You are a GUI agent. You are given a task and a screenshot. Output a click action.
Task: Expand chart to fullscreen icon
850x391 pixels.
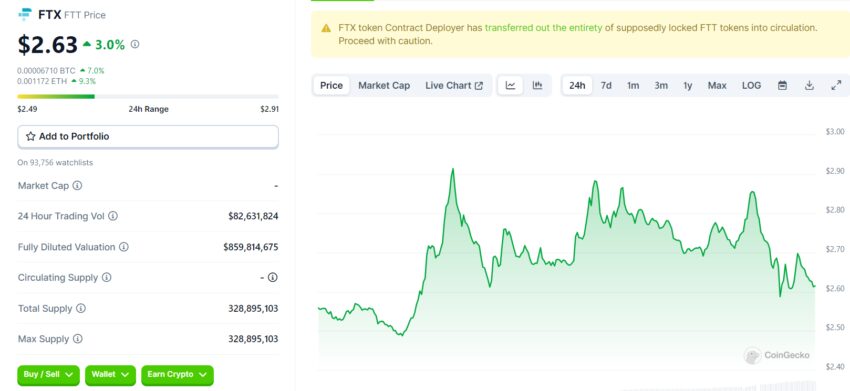[x=836, y=85]
